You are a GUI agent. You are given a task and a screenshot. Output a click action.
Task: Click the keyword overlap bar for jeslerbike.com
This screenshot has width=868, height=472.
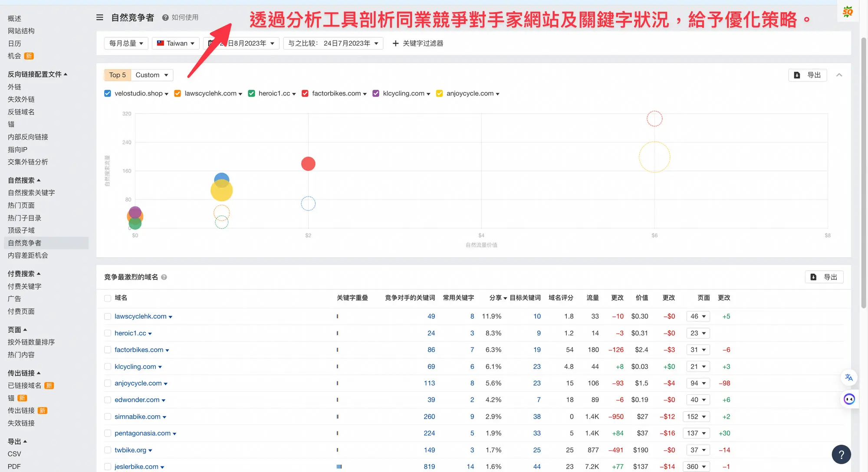pyautogui.click(x=339, y=467)
